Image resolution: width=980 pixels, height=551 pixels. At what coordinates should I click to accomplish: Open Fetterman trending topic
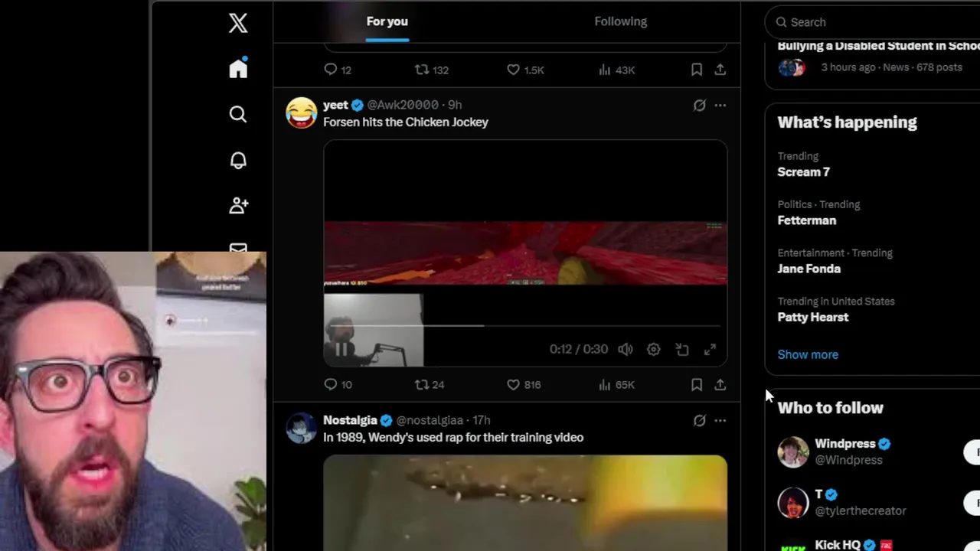coord(806,220)
